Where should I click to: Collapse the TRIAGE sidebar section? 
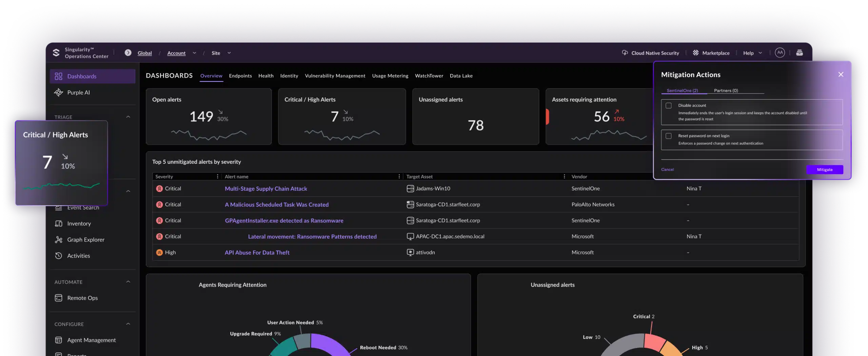pos(128,117)
